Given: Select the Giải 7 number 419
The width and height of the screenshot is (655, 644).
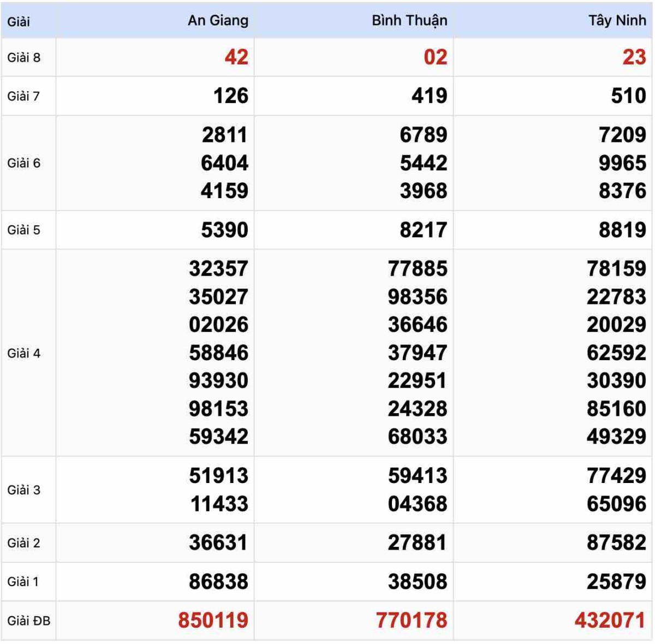Looking at the screenshot, I should point(429,96).
